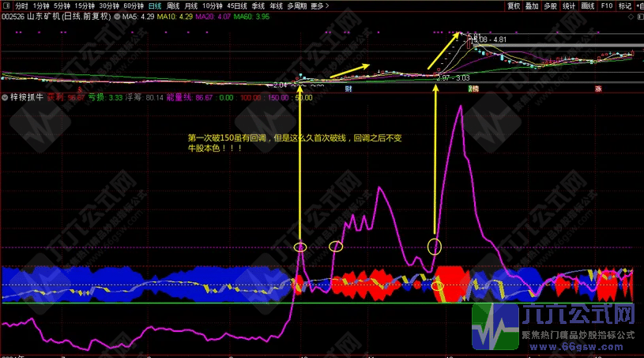Image resolution: width=644 pixels, height=358 pixels.
Task: Open the 多周期 multi-period selector
Action: (x=296, y=6)
